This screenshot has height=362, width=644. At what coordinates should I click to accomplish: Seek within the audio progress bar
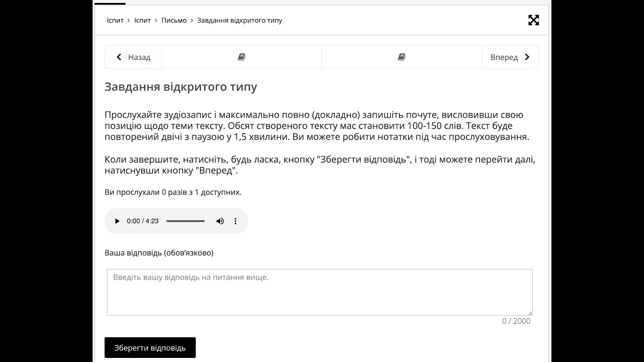point(185,221)
